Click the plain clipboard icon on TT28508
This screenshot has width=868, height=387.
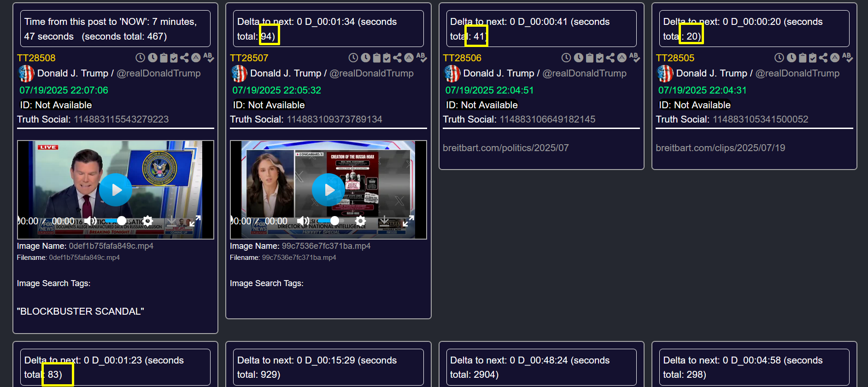tap(164, 58)
